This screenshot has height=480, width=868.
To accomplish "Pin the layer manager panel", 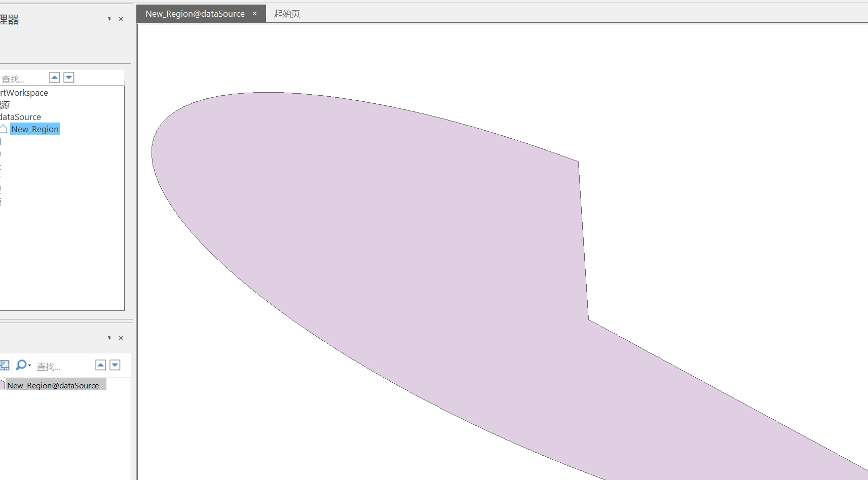I will point(109,338).
